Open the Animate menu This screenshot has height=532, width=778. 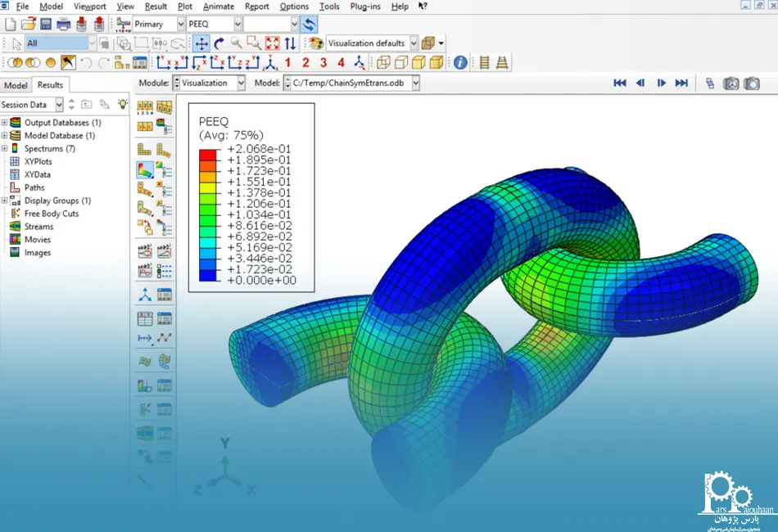(x=218, y=7)
